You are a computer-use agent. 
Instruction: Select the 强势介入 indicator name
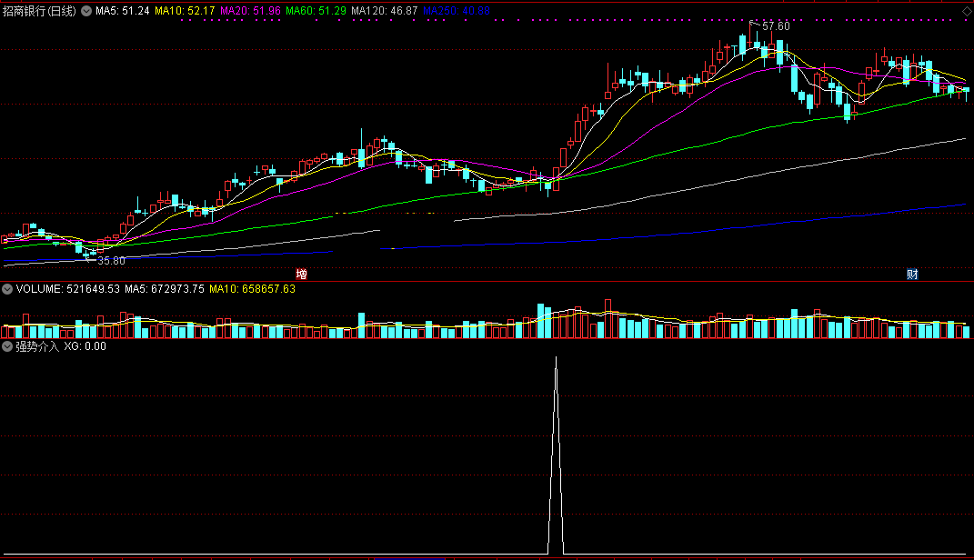click(x=36, y=346)
